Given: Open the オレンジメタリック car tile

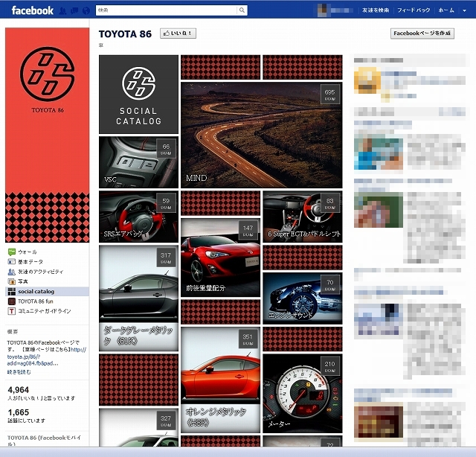Looking at the screenshot, I should pos(221,380).
